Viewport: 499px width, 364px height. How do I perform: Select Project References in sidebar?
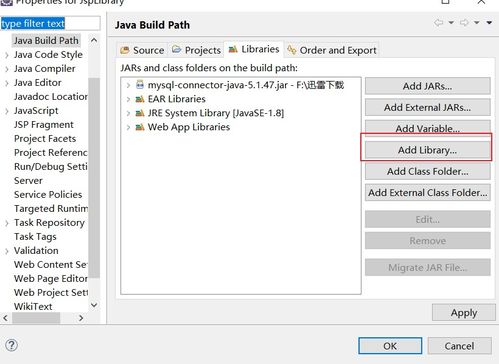51,153
